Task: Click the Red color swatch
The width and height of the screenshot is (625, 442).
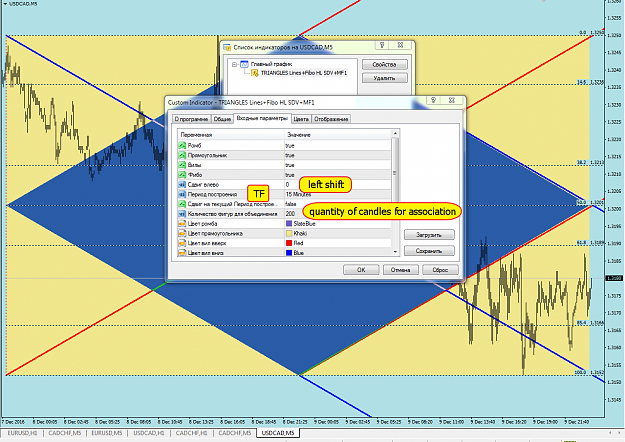Action: (289, 243)
